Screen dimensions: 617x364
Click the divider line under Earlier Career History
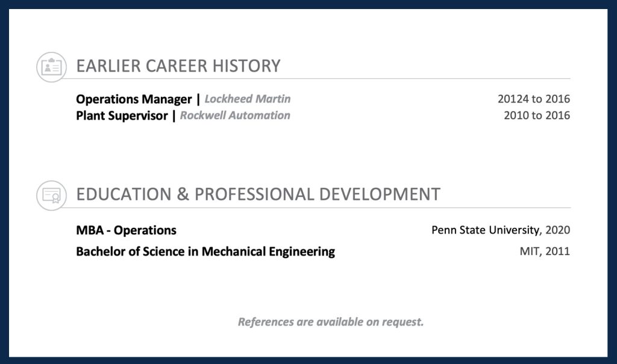pyautogui.click(x=362, y=79)
